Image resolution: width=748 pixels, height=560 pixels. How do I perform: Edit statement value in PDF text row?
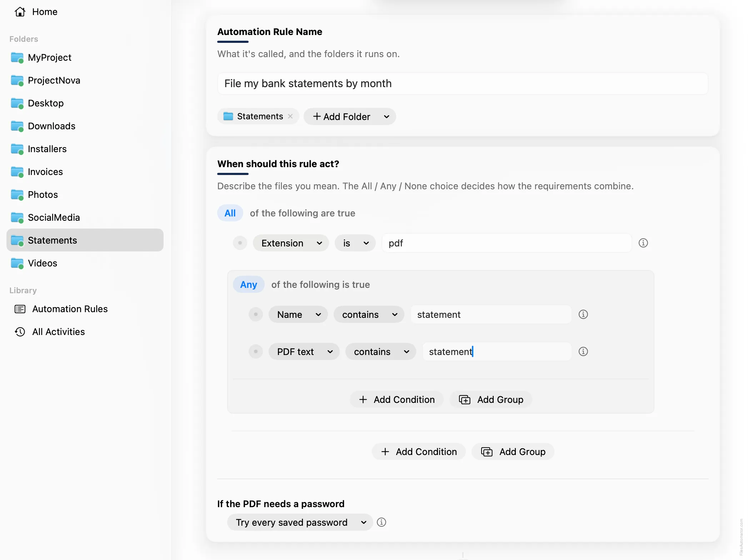tap(497, 351)
